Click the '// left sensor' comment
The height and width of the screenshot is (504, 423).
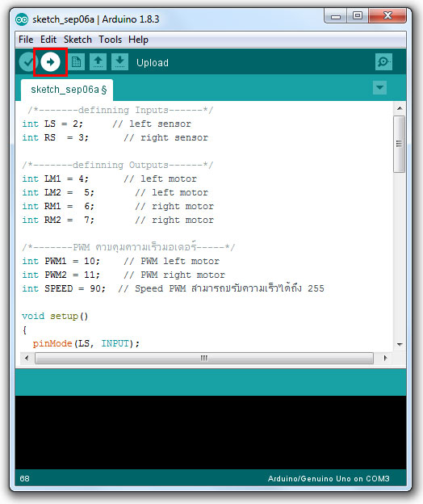tap(152, 124)
